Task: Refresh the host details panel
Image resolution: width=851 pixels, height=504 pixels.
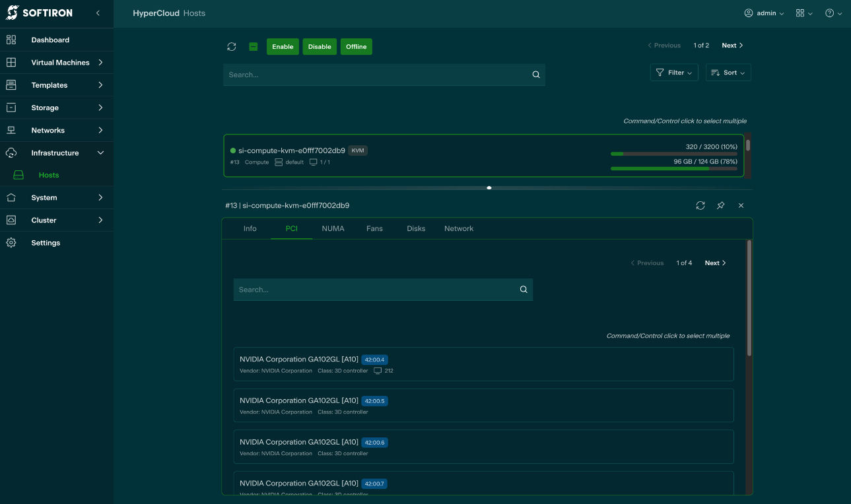Action: (x=700, y=206)
